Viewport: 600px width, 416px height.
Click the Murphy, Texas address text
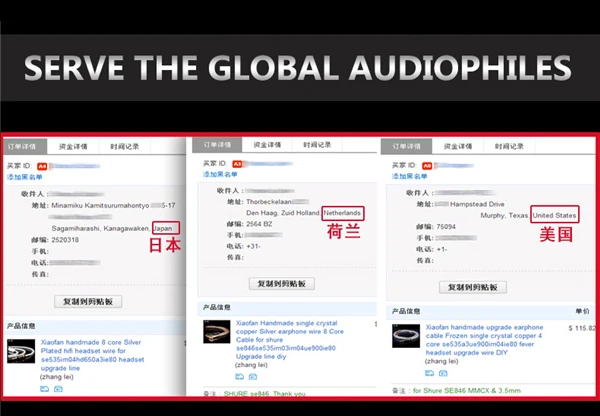pyautogui.click(x=504, y=215)
